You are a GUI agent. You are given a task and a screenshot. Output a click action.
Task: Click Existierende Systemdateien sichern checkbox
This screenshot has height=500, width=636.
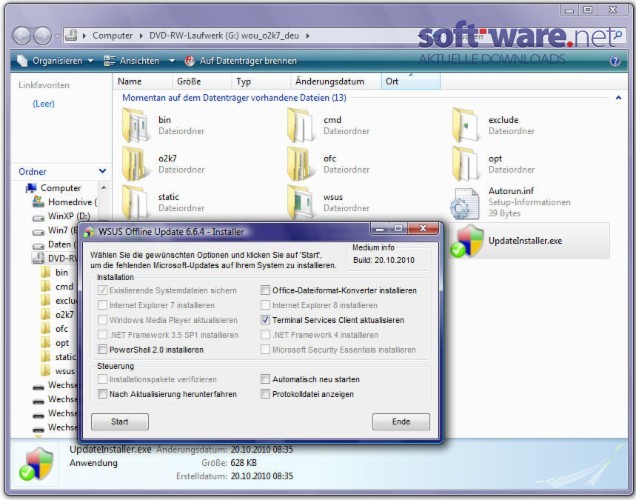pyautogui.click(x=103, y=290)
